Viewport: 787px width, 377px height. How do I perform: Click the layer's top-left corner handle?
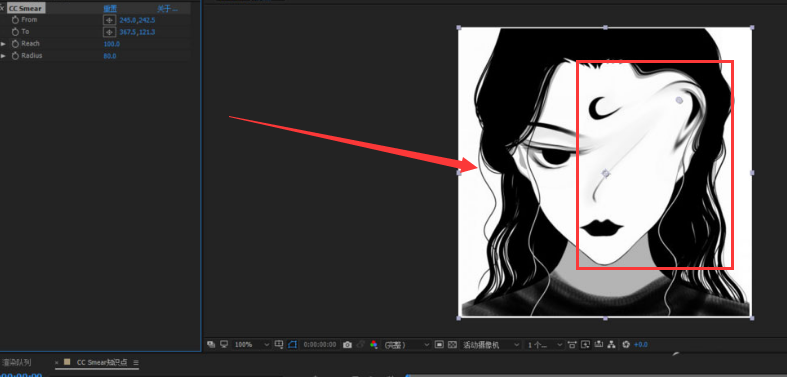[458, 28]
